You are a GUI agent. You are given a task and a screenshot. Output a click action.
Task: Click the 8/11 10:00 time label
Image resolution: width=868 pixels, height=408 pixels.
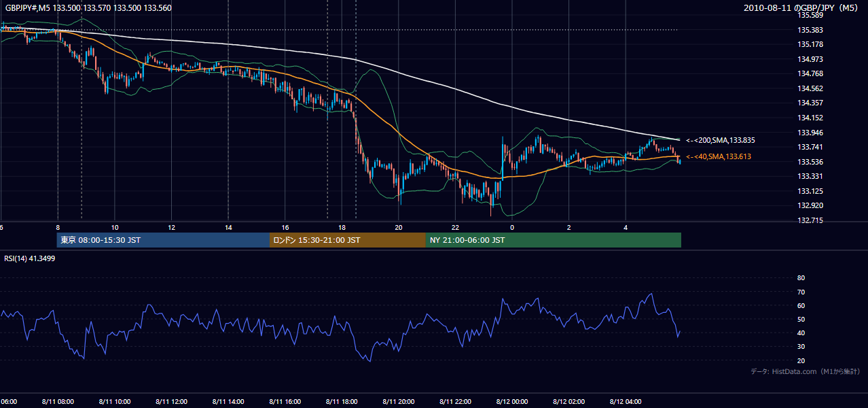point(115,401)
